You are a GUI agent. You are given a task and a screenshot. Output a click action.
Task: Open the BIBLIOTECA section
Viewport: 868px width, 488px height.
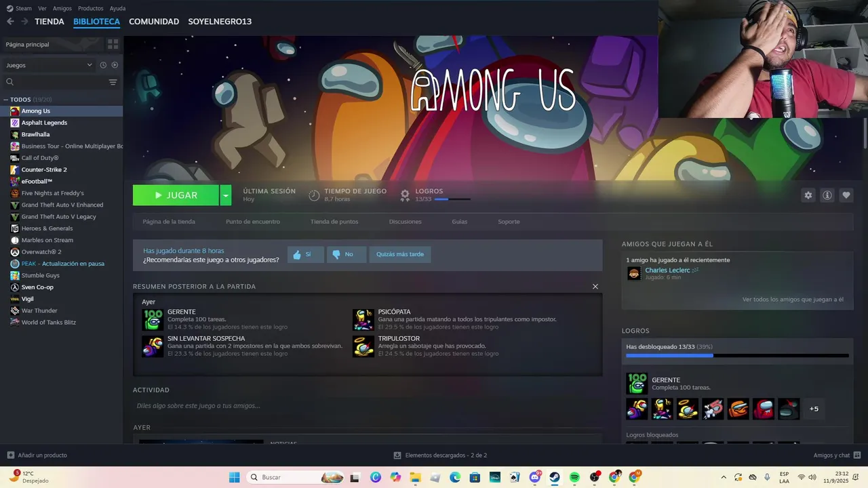(97, 22)
